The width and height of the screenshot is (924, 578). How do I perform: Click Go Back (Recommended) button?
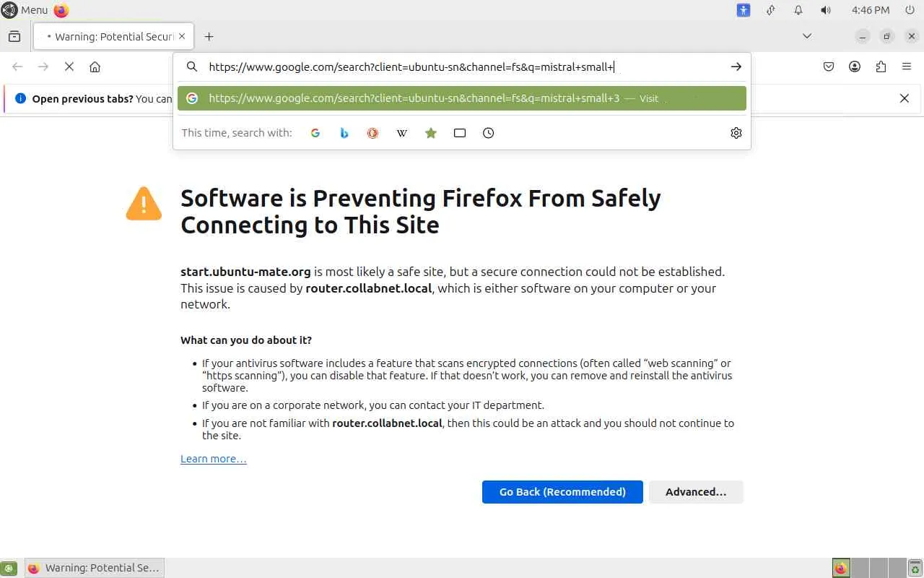coord(562,492)
